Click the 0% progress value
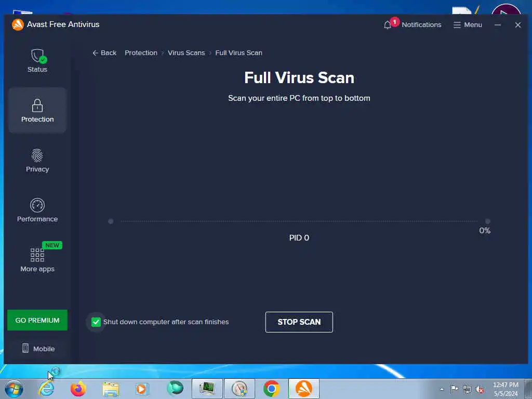The width and height of the screenshot is (532, 399). click(x=485, y=231)
